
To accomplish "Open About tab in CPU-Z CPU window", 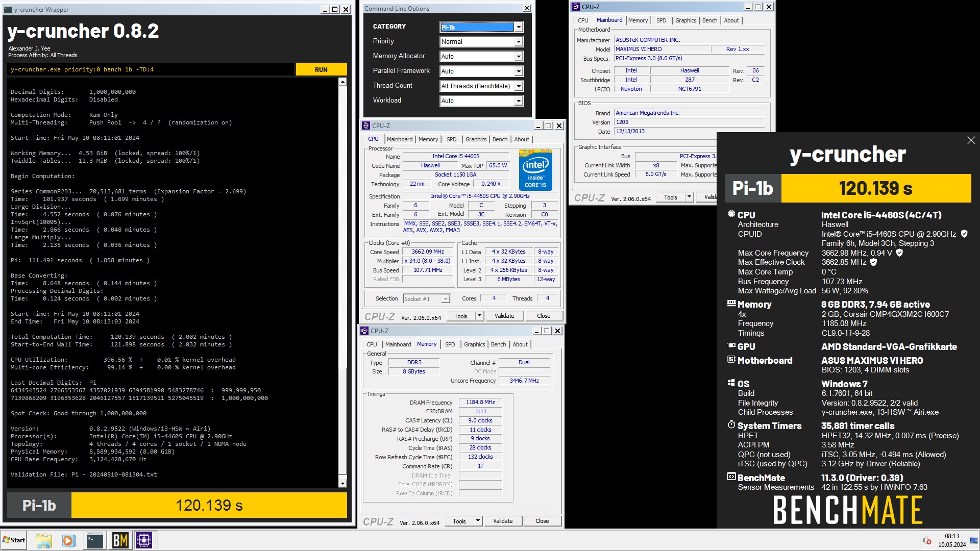I will coord(522,139).
